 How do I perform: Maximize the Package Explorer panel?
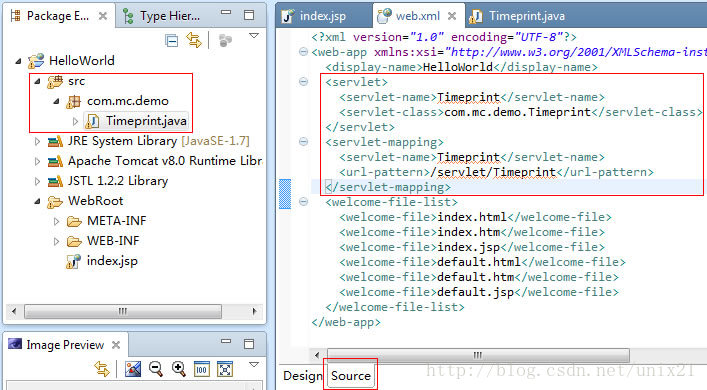249,15
